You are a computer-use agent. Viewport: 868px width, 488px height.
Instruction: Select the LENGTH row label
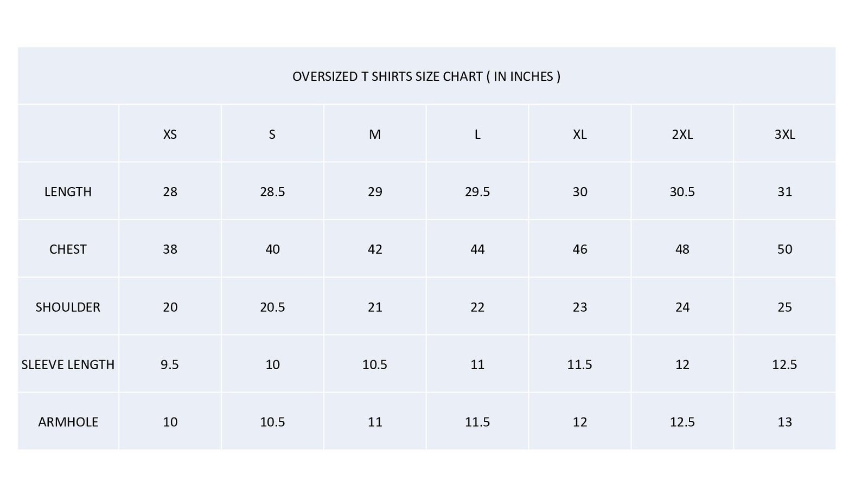click(68, 192)
